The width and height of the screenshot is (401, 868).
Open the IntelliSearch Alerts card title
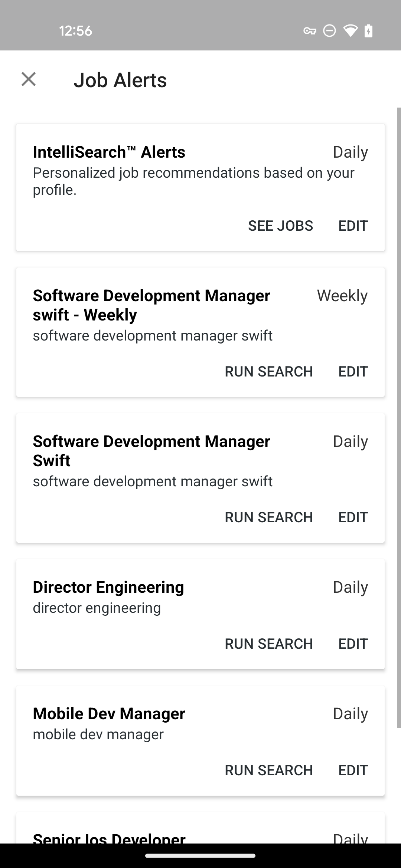[x=109, y=152]
